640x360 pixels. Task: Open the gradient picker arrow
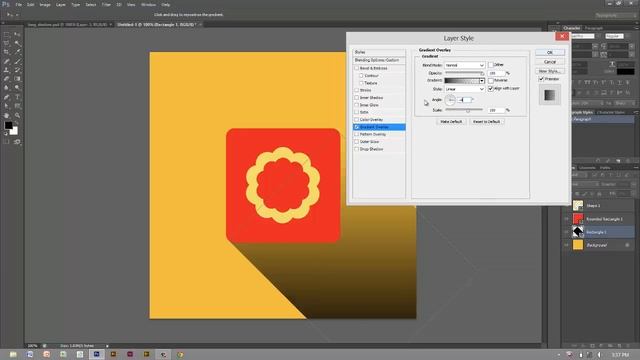point(482,81)
